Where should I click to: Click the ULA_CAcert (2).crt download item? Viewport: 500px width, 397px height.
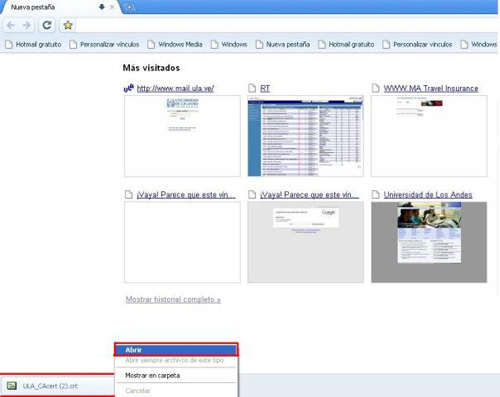point(57,386)
